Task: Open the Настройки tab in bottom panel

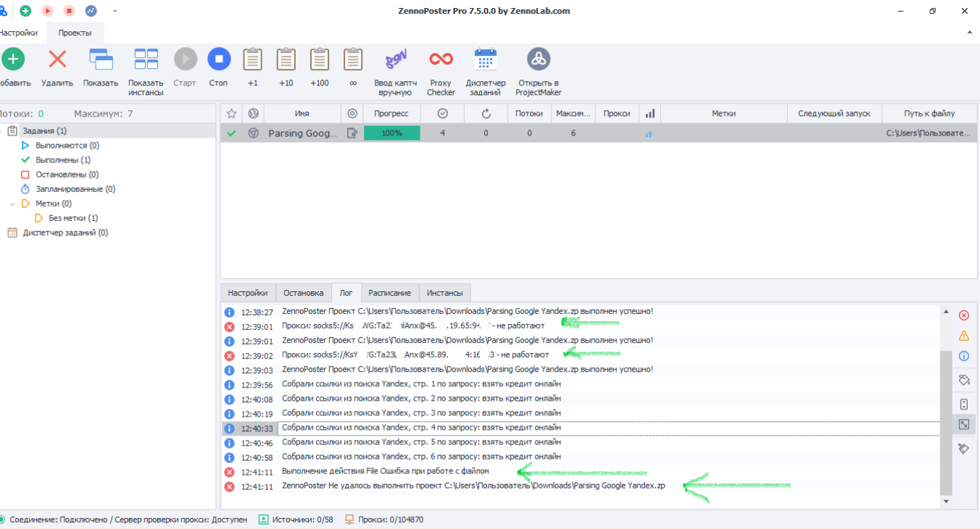Action: pos(248,293)
